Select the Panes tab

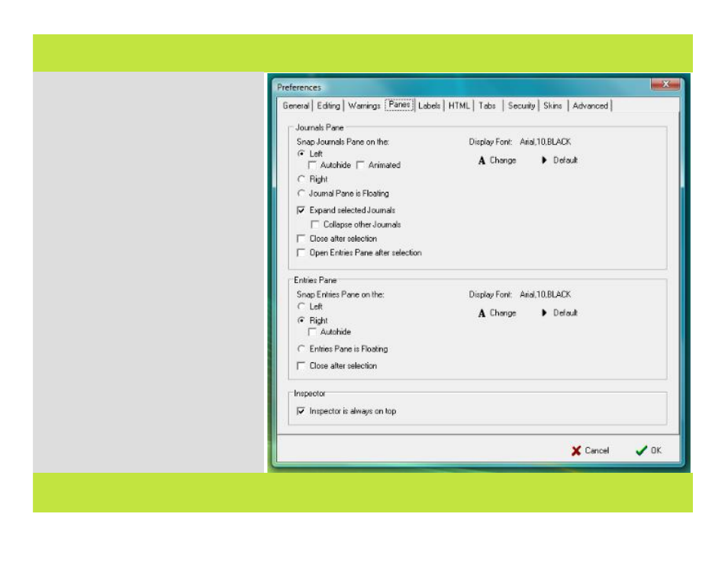(399, 105)
